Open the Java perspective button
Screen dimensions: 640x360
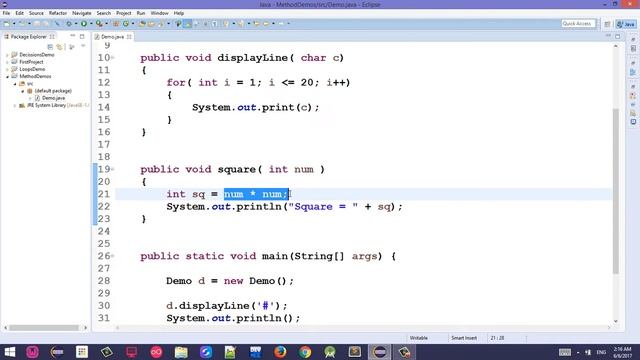pos(626,24)
